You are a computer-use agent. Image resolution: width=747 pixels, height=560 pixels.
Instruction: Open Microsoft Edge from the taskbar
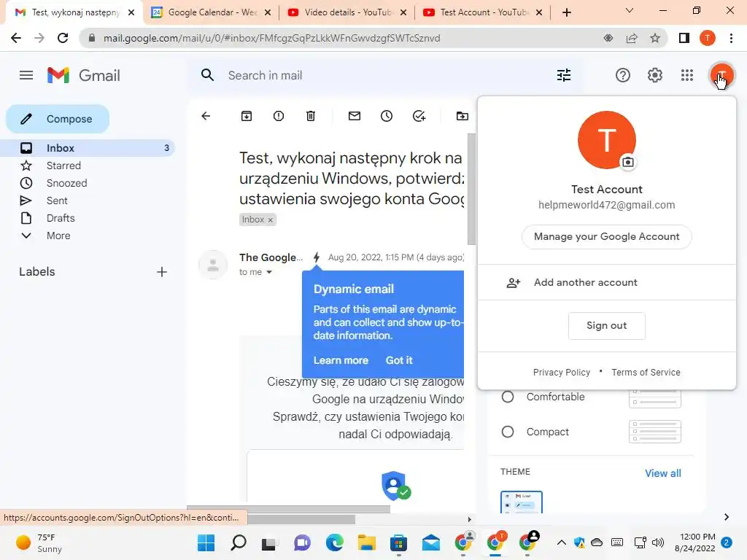pyautogui.click(x=335, y=542)
